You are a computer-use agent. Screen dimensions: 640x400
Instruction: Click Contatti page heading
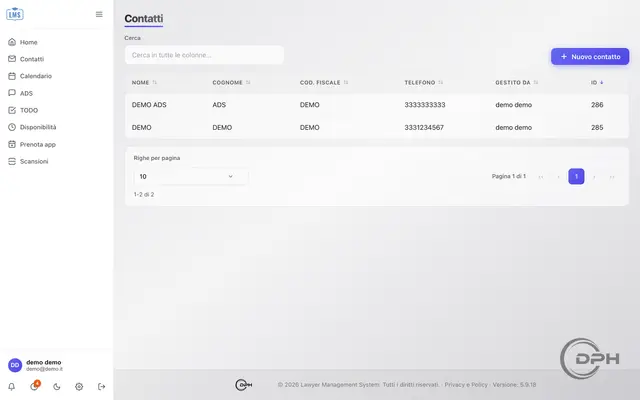coord(144,18)
